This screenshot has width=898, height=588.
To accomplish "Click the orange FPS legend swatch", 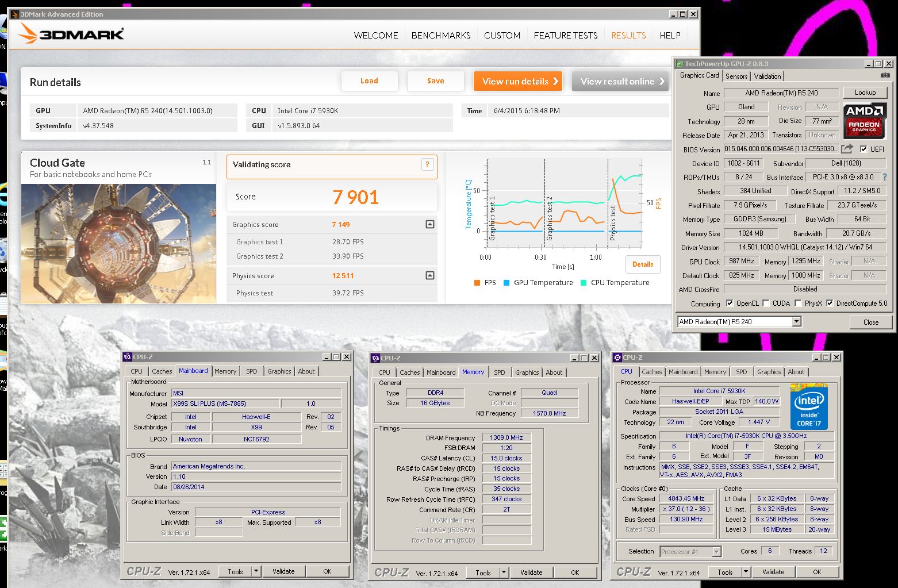I will [x=477, y=283].
